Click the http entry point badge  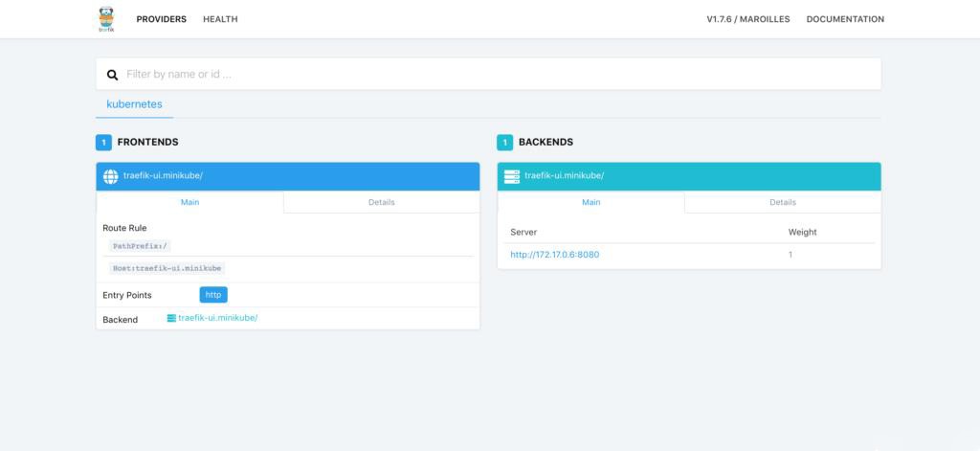point(213,295)
